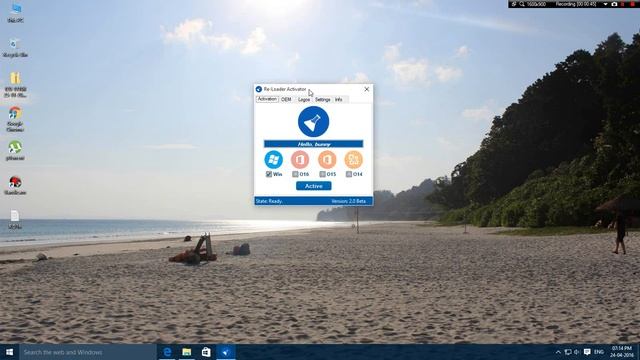The image size is (640, 360).
Task: Switch to the Settings tab
Action: click(322, 100)
